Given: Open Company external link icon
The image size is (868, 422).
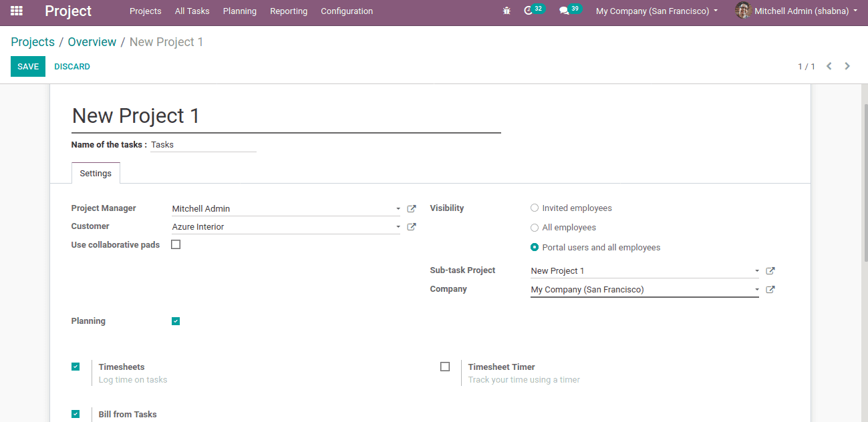Looking at the screenshot, I should click(770, 289).
